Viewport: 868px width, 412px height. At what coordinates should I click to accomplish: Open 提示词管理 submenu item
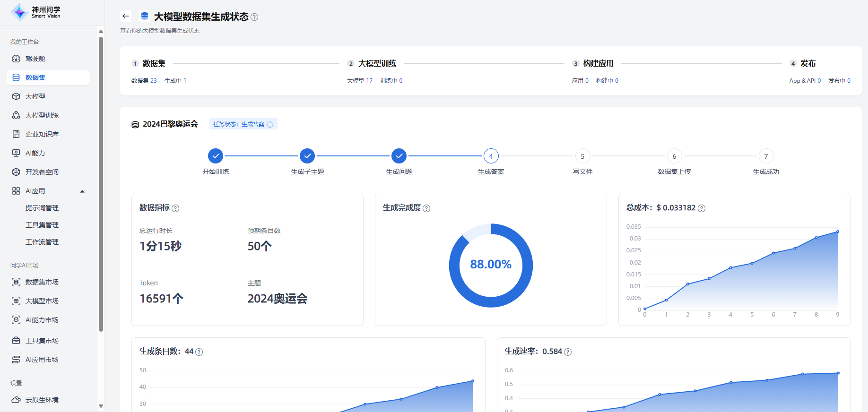(42, 208)
